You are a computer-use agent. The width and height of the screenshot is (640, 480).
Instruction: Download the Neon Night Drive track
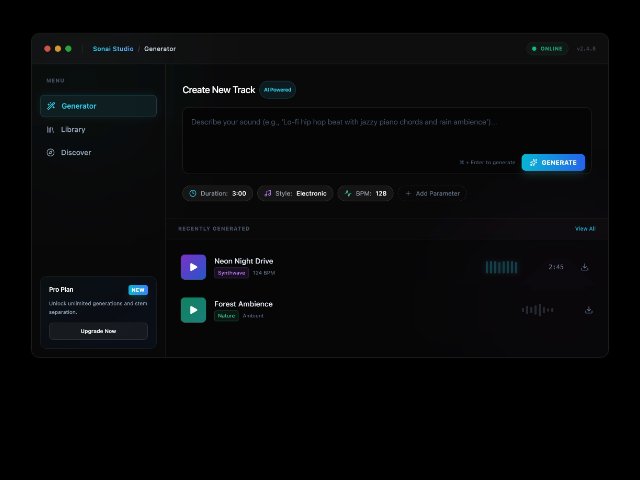point(584,267)
